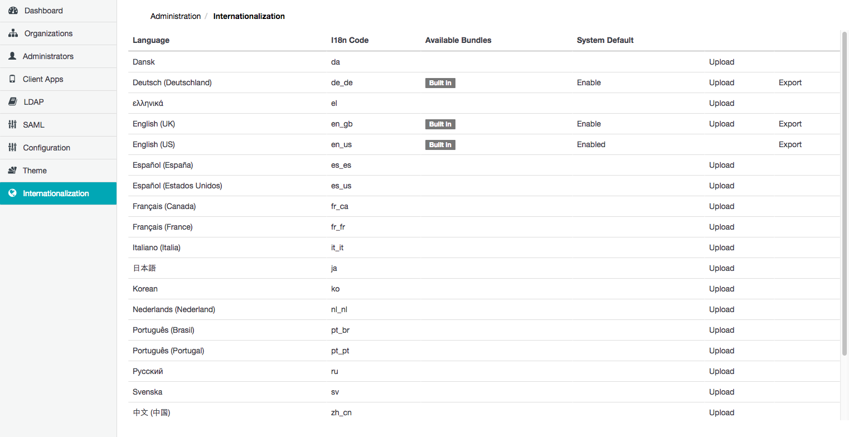Click the vertical scrollbar of language table

pos(844,195)
